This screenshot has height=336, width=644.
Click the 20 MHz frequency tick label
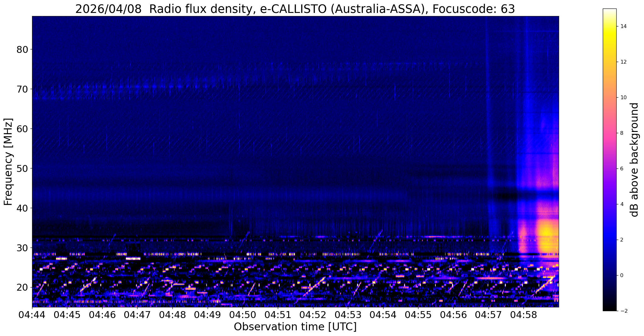coord(22,288)
